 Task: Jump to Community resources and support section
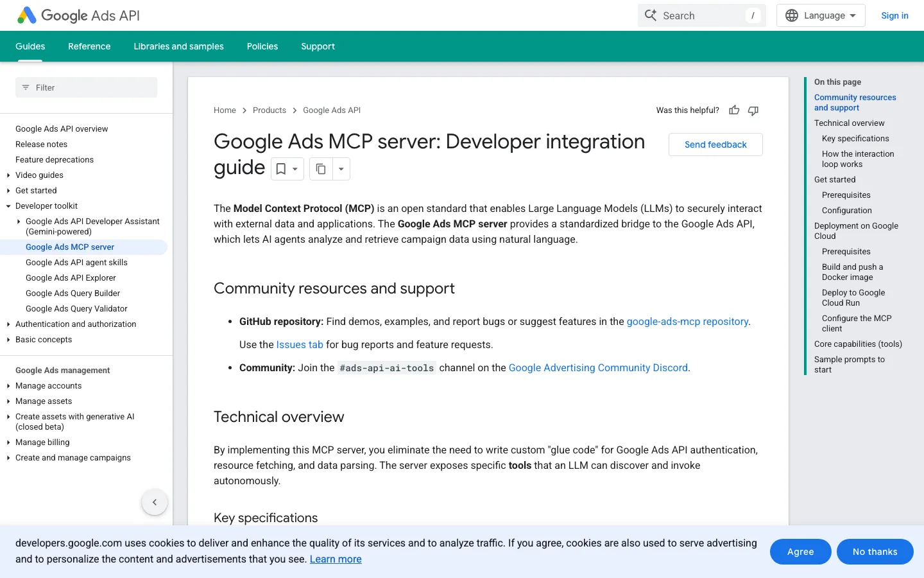(855, 103)
